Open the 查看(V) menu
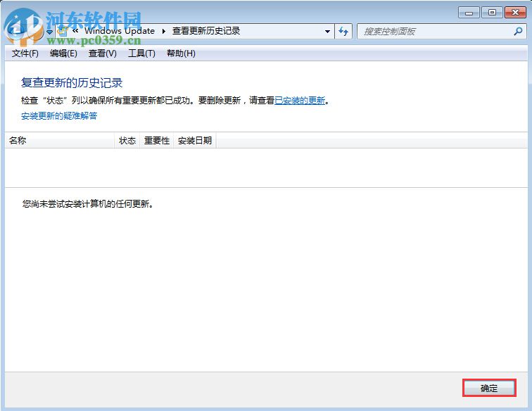Image resolution: width=532 pixels, height=411 pixels. pos(103,53)
